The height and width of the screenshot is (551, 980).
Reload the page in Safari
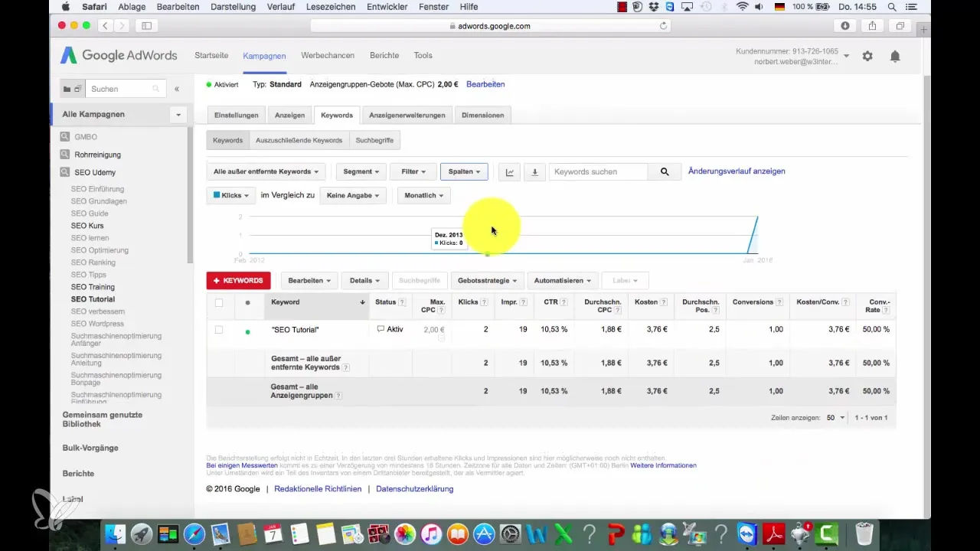point(663,25)
